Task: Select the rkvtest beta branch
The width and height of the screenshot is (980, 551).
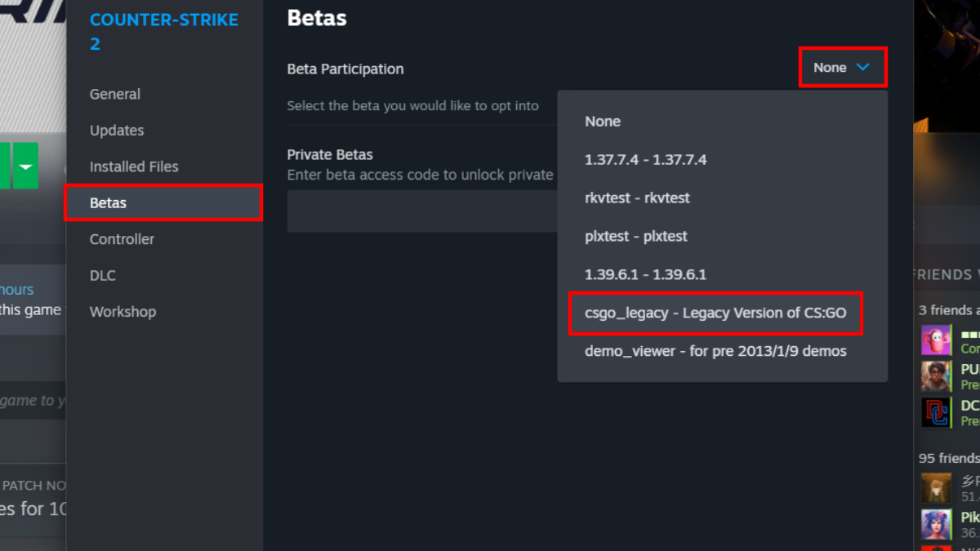Action: [637, 198]
